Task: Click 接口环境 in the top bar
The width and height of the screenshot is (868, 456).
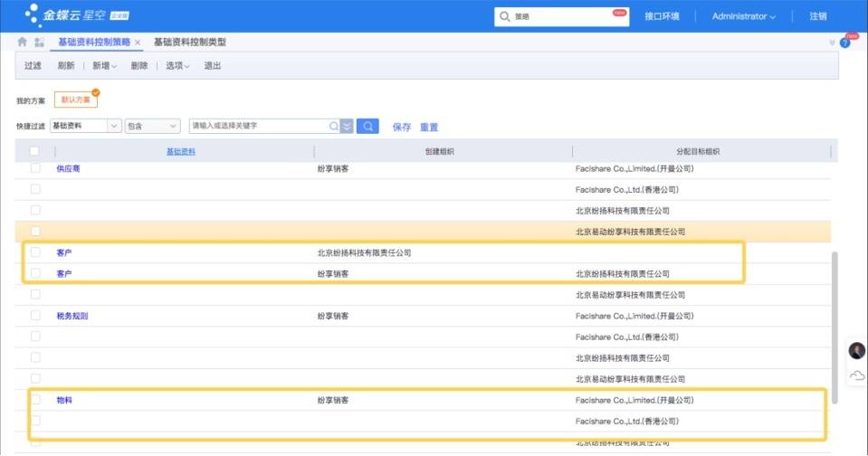Action: pyautogui.click(x=662, y=16)
